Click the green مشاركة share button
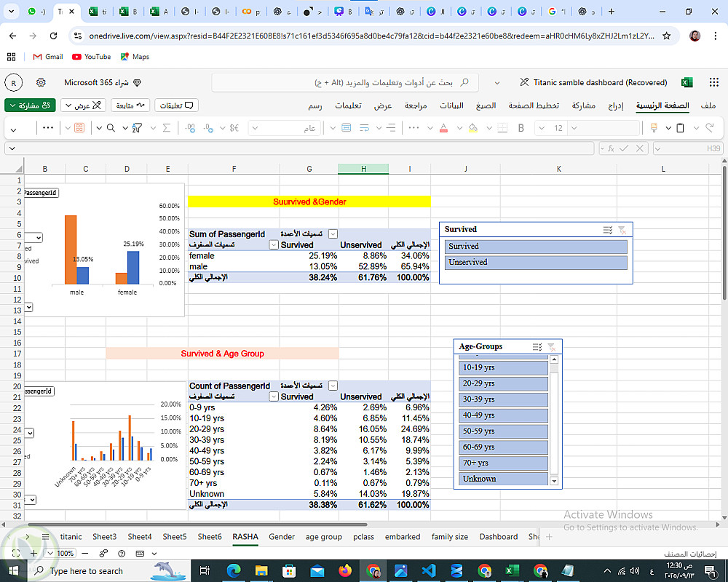728x582 pixels. click(x=30, y=105)
